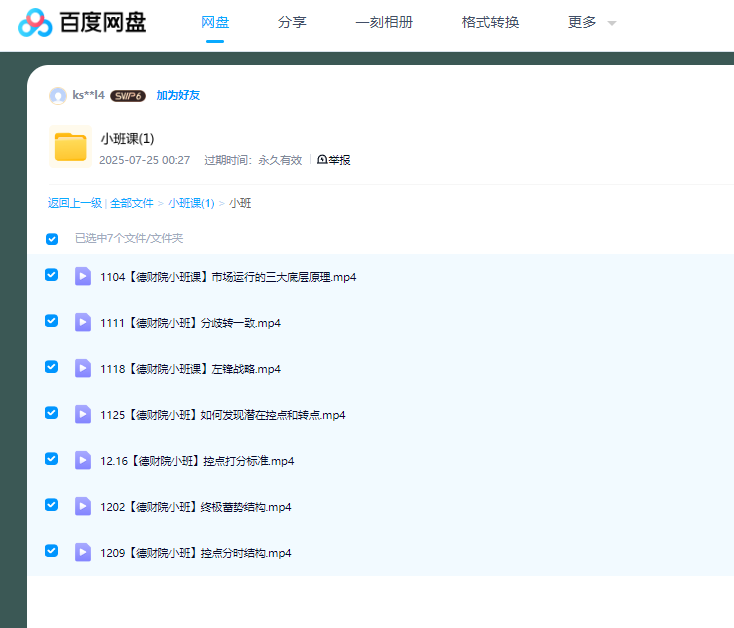Go to 全部文件 in the breadcrumb
Viewport: 734px width, 628px height.
tap(132, 203)
